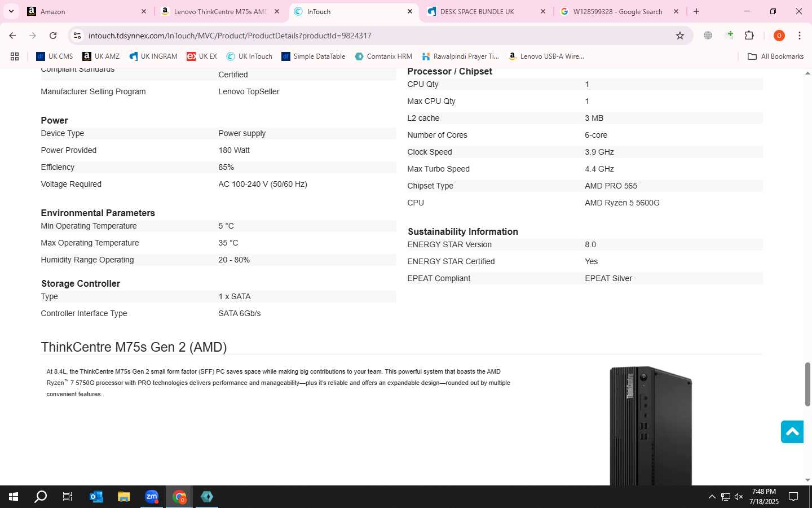Click the 'EPEAT Silver' value
The width and height of the screenshot is (812, 508).
click(x=608, y=278)
